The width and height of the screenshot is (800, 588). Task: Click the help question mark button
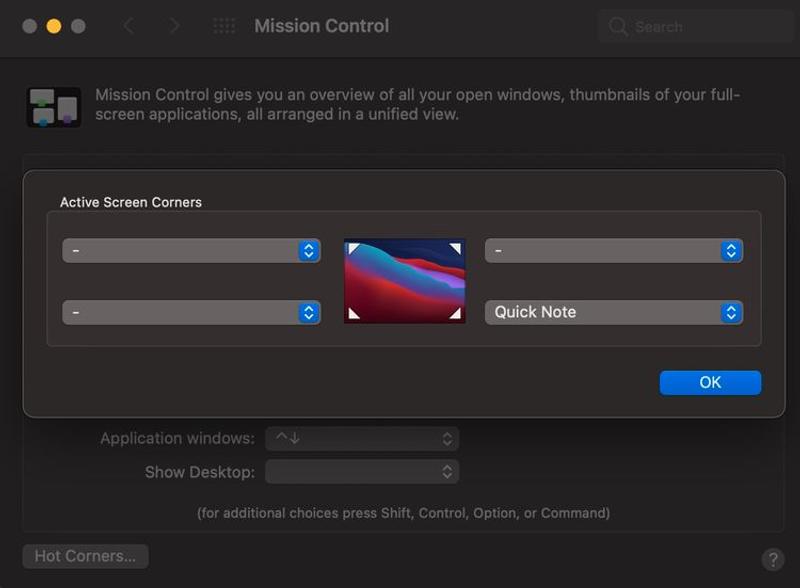772,559
